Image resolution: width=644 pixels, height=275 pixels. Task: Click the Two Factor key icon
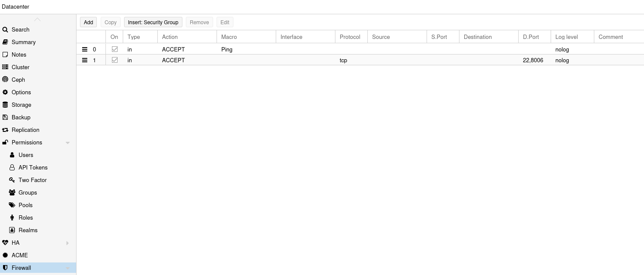pyautogui.click(x=12, y=180)
